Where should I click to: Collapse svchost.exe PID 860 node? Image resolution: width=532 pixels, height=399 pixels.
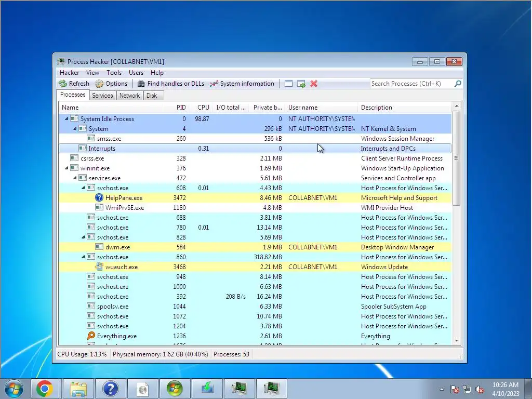[83, 257]
